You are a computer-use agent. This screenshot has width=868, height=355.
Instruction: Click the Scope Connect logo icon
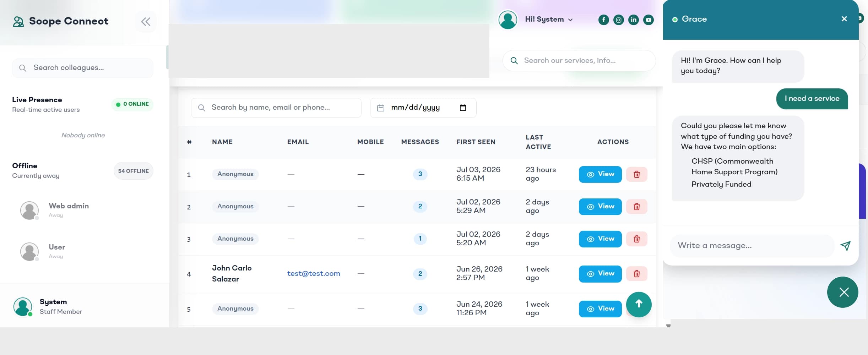tap(18, 22)
